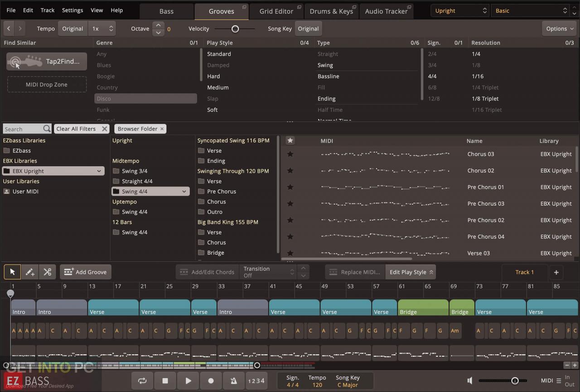
Task: Pop out the Grooves tab window
Action: 244,7
